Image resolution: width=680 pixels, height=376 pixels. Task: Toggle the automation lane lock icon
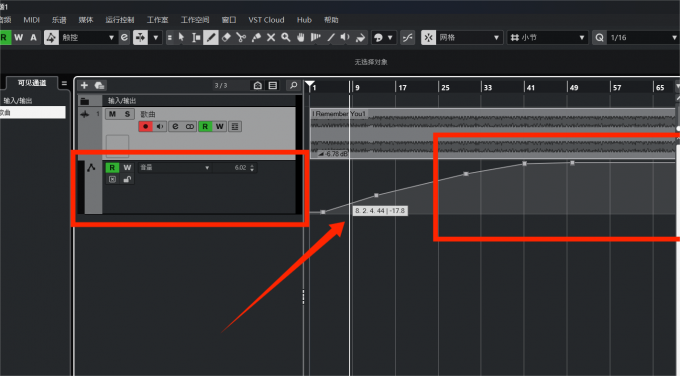(127, 179)
